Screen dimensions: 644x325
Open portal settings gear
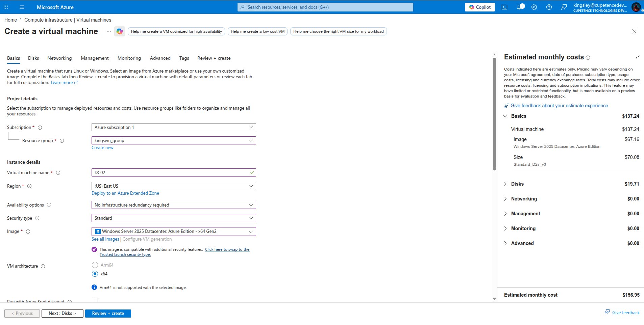[534, 7]
